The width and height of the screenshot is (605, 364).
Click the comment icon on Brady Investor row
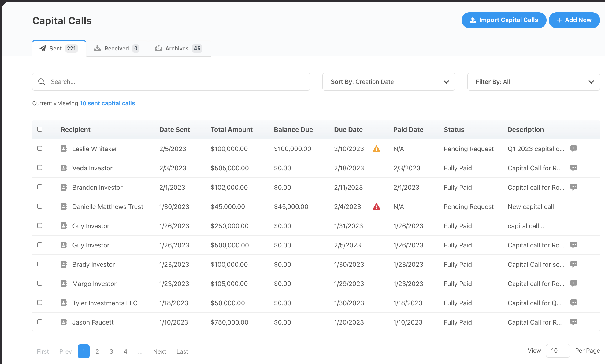click(x=573, y=264)
